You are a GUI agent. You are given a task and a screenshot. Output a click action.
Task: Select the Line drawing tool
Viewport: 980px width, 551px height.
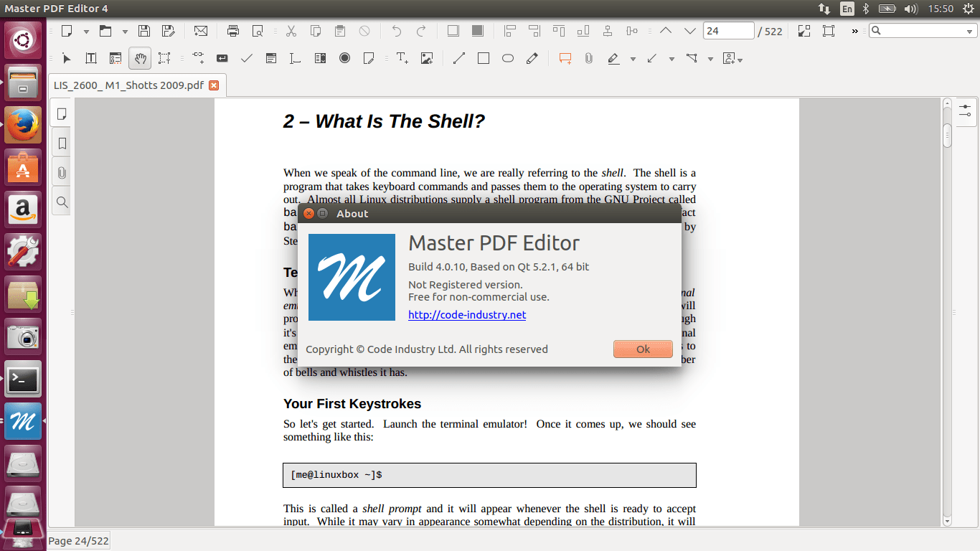click(459, 58)
